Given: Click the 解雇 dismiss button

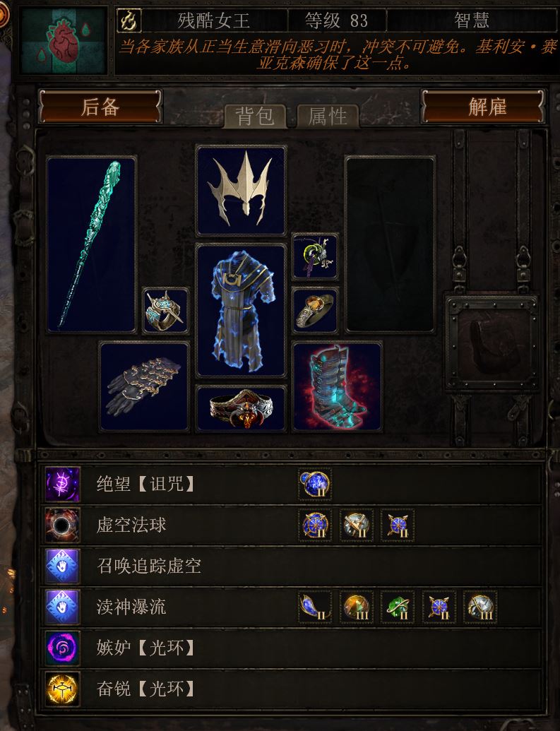Looking at the screenshot, I should [482, 107].
